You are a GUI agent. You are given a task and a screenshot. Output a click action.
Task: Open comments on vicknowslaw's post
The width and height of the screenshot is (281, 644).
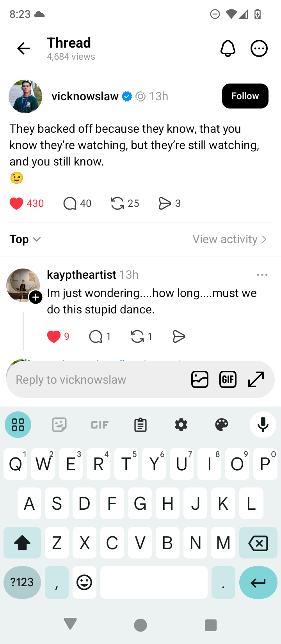70,203
